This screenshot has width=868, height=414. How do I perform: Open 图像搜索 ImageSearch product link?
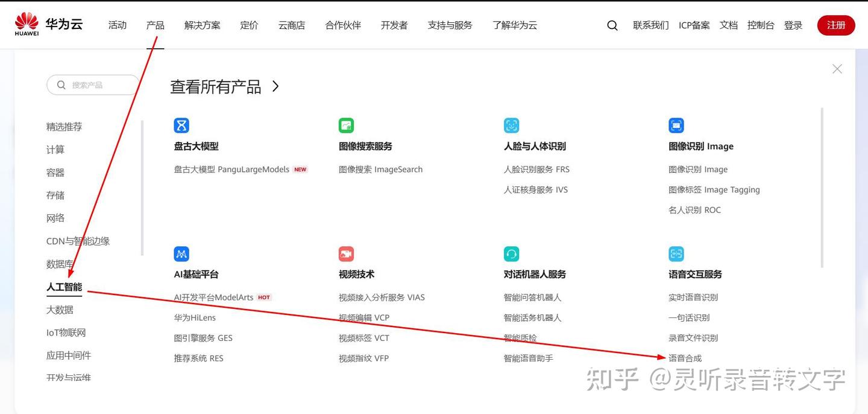coord(381,170)
